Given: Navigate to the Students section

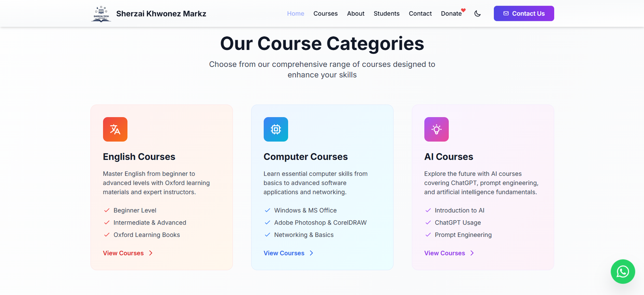Looking at the screenshot, I should (x=386, y=14).
